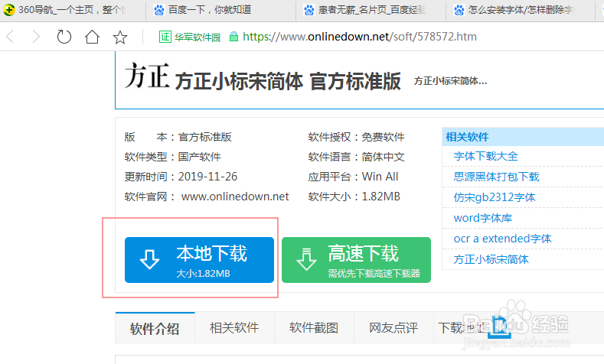
Task: Click the URL in the address bar
Action: (360, 37)
